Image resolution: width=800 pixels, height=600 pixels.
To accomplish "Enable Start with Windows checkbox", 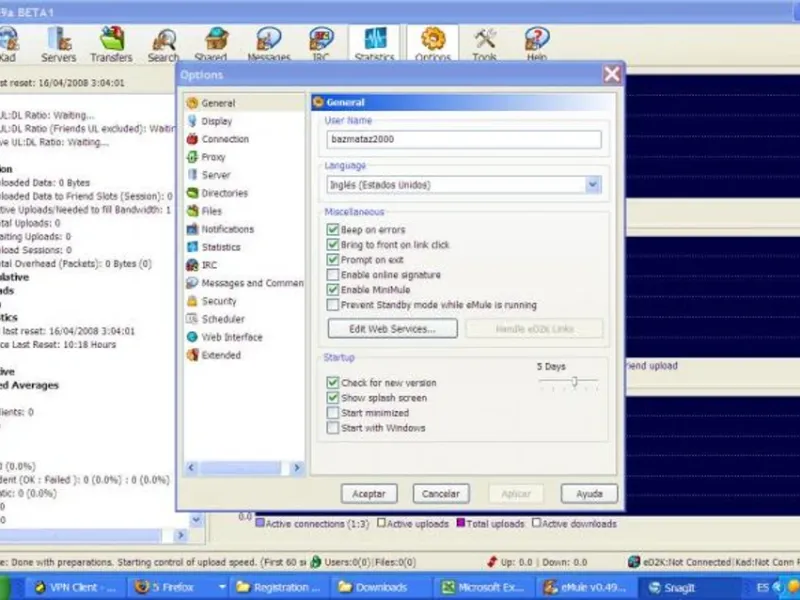I will pos(333,428).
